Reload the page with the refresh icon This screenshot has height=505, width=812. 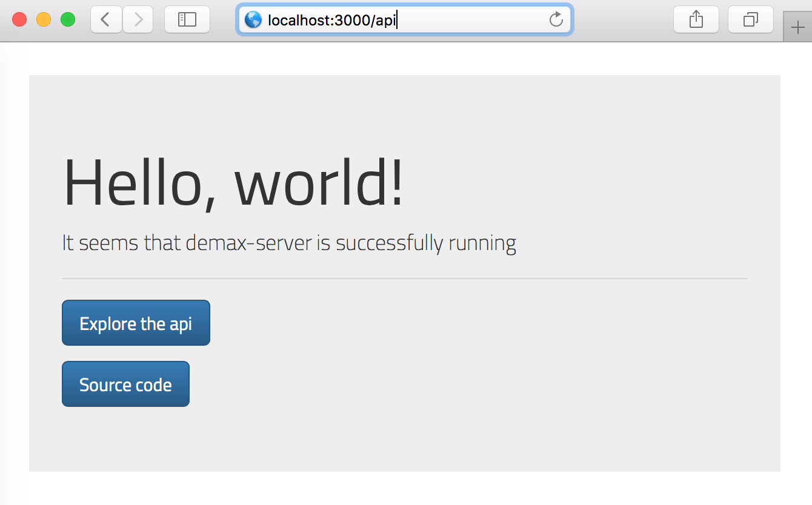click(x=556, y=20)
